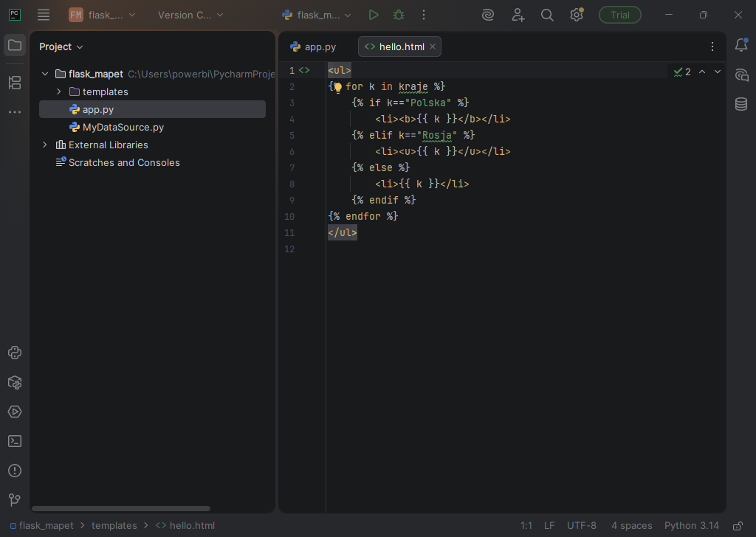Viewport: 756px width, 537px height.
Task: Select MyDataSource.py in project tree
Action: 152,127
